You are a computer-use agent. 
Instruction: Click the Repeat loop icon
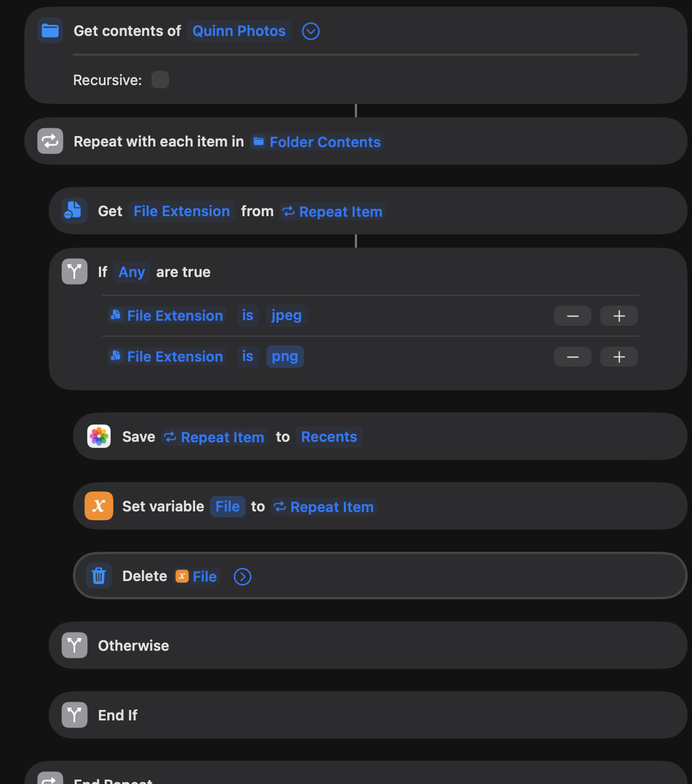coord(50,141)
